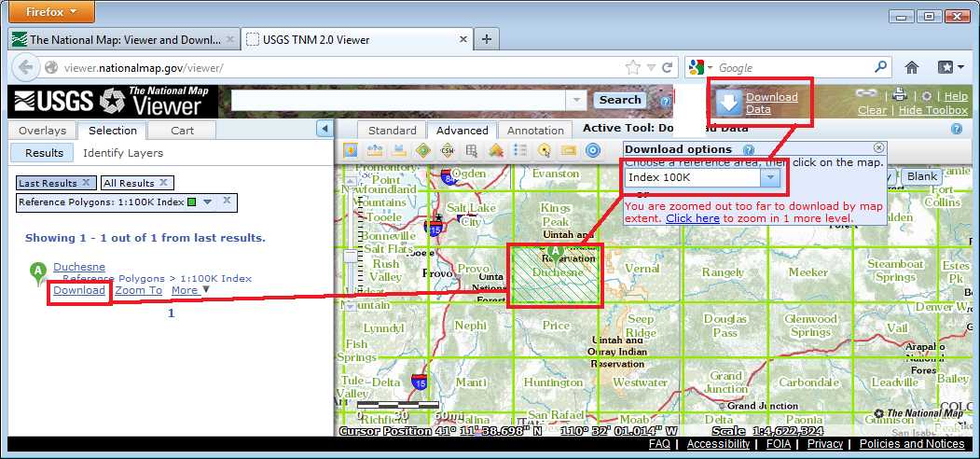Expand the More options for Duchesne
The image size is (980, 459).
[x=189, y=290]
